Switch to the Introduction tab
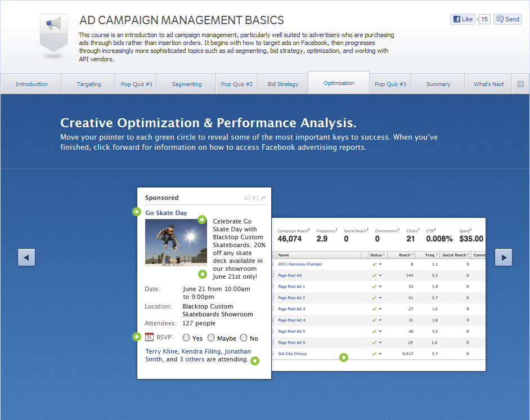Screen dimensions: 530x420 pos(32,84)
